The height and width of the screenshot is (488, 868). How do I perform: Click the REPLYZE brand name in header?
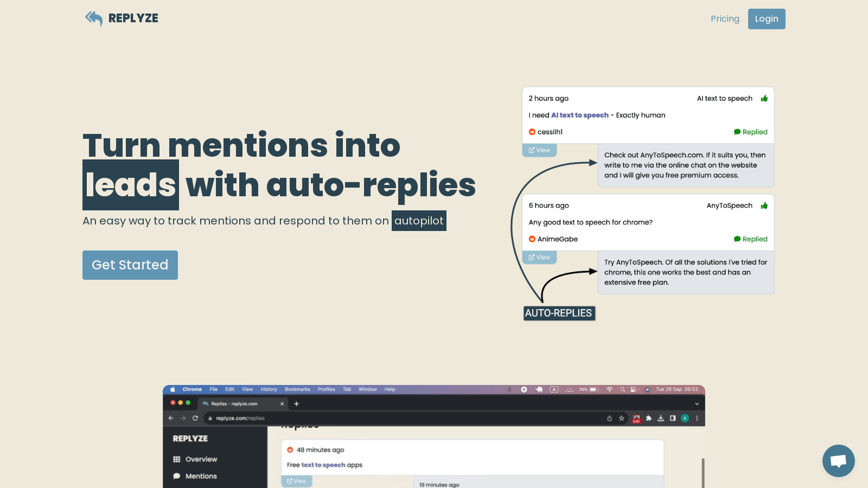pos(133,18)
